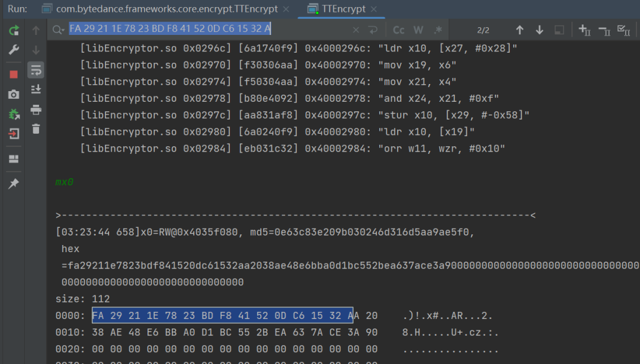Click the 'ldr x10, [x27, #0x28]' line

click(x=299, y=48)
